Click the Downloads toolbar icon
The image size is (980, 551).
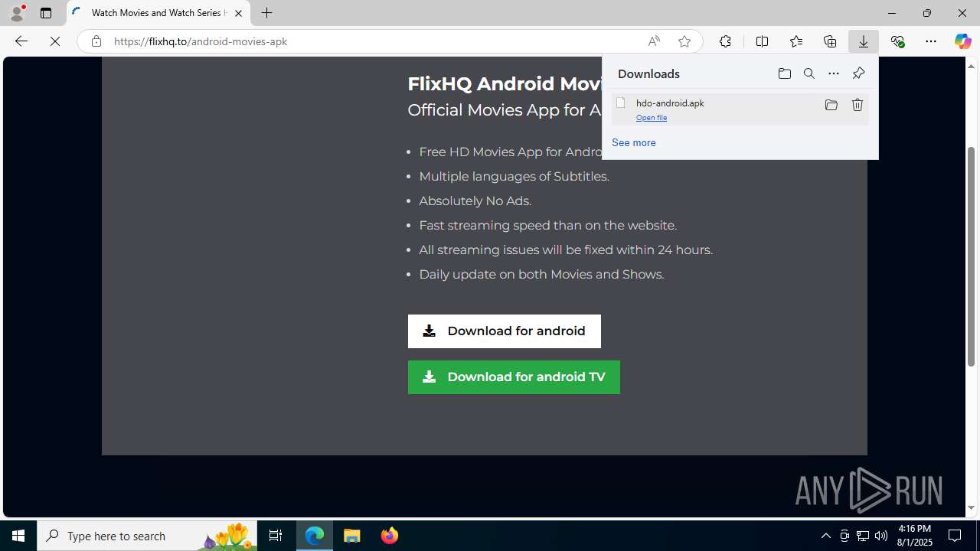point(864,41)
